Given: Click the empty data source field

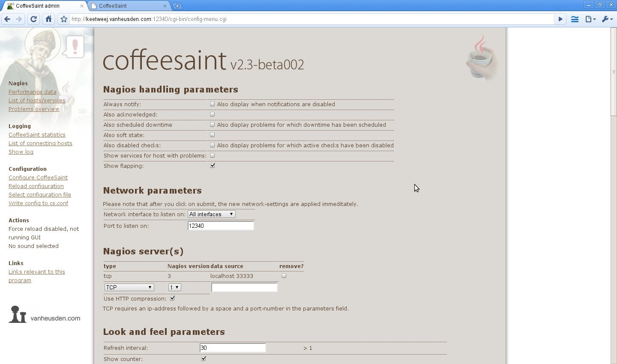Looking at the screenshot, I should click(244, 287).
